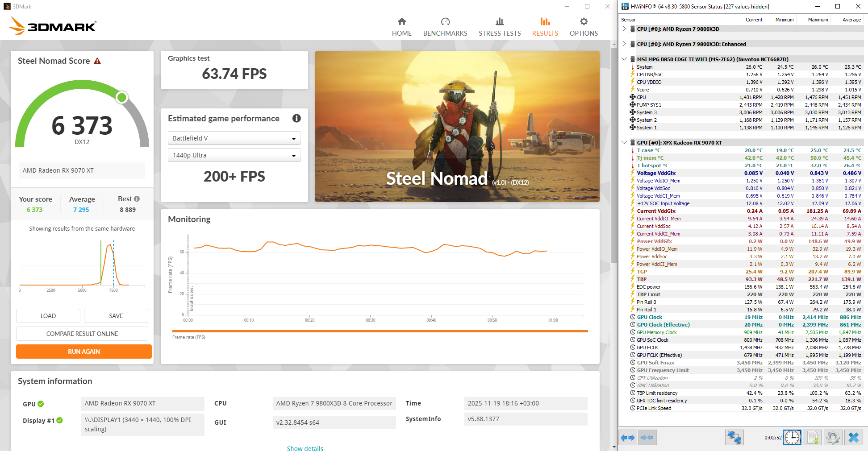
Task: Click the clock icon beside GPU Memory Clock
Action: point(632,332)
